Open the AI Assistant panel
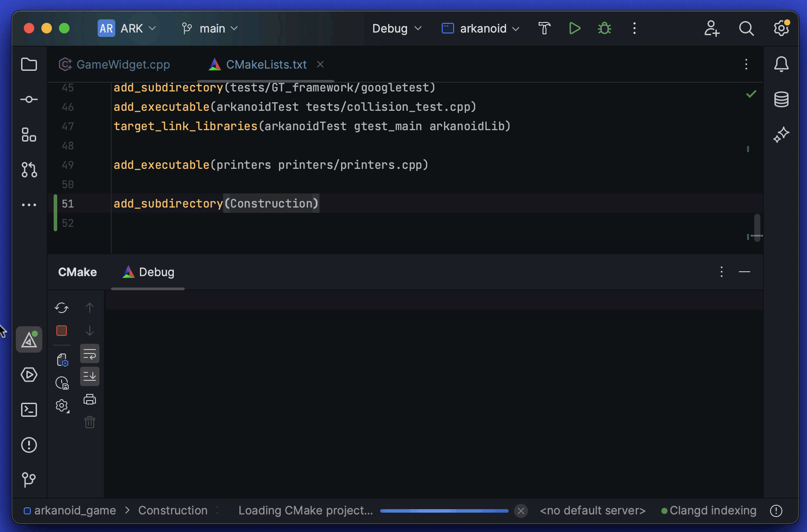Viewport: 807px width, 532px height. tap(781, 135)
